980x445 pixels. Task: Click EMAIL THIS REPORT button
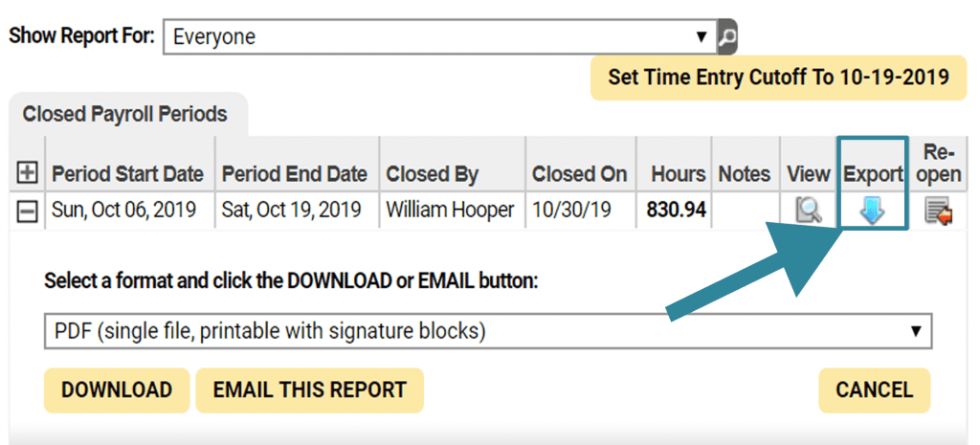[x=309, y=390]
